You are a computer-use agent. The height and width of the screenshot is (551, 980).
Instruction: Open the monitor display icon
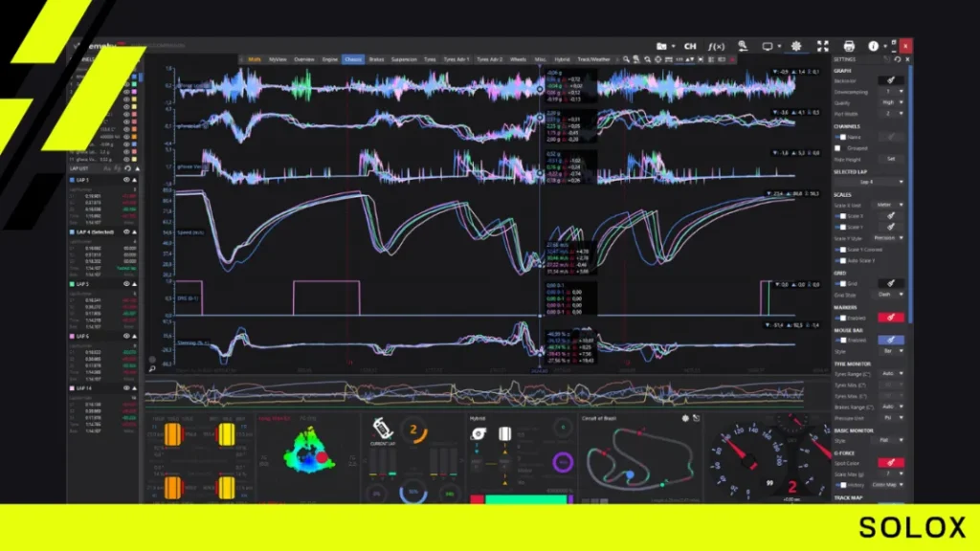pos(767,46)
